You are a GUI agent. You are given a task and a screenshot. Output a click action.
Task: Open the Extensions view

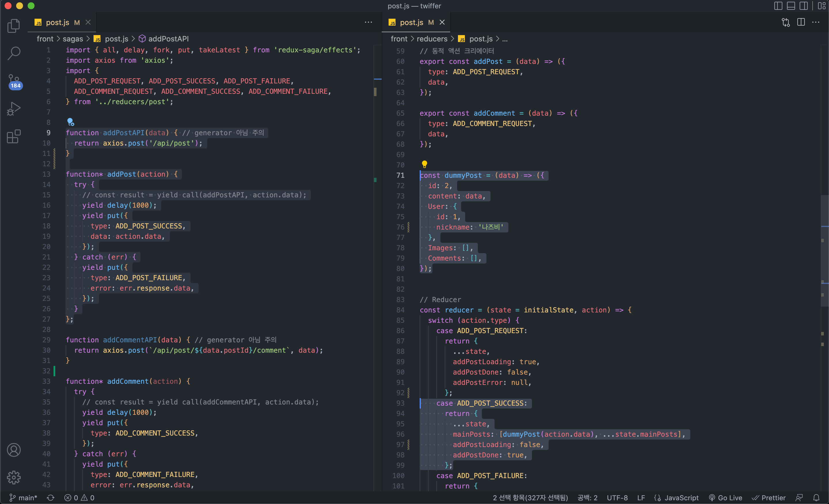click(x=14, y=137)
